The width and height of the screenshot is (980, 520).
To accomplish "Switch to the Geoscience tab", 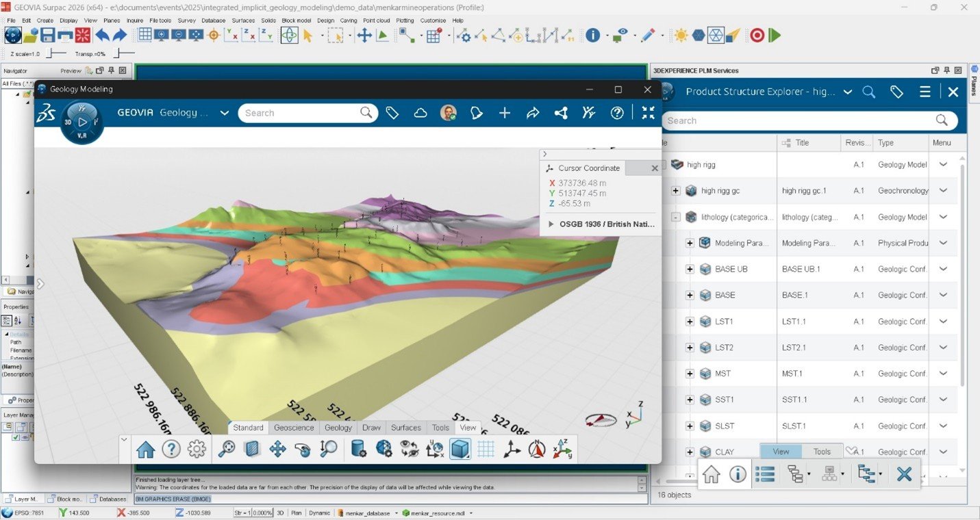I will coord(294,428).
